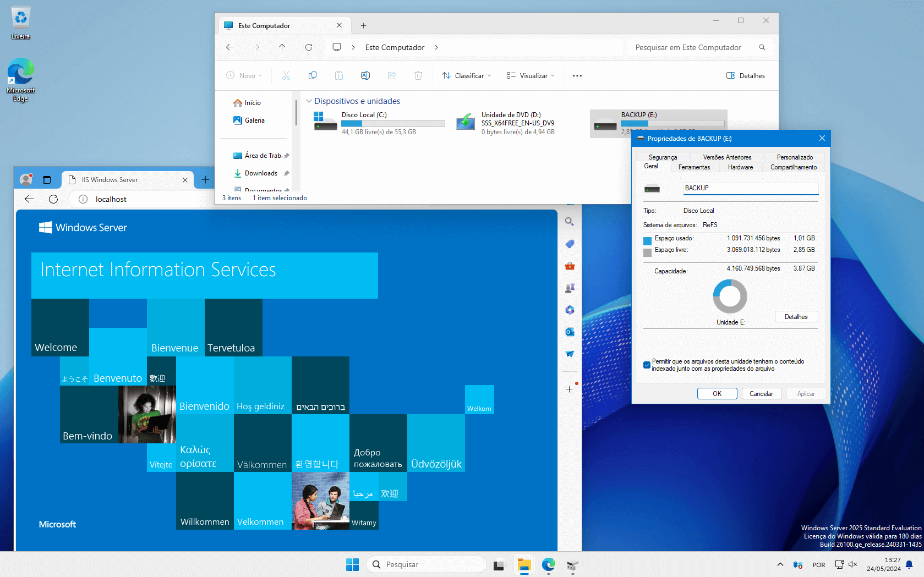Reload the localhost page in Edge
Screen dimensions: 924x577
(53, 199)
